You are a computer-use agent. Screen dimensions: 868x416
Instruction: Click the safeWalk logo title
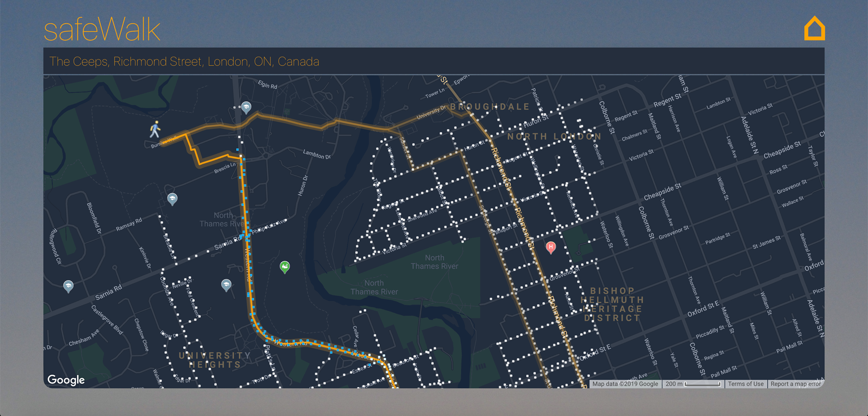(102, 30)
